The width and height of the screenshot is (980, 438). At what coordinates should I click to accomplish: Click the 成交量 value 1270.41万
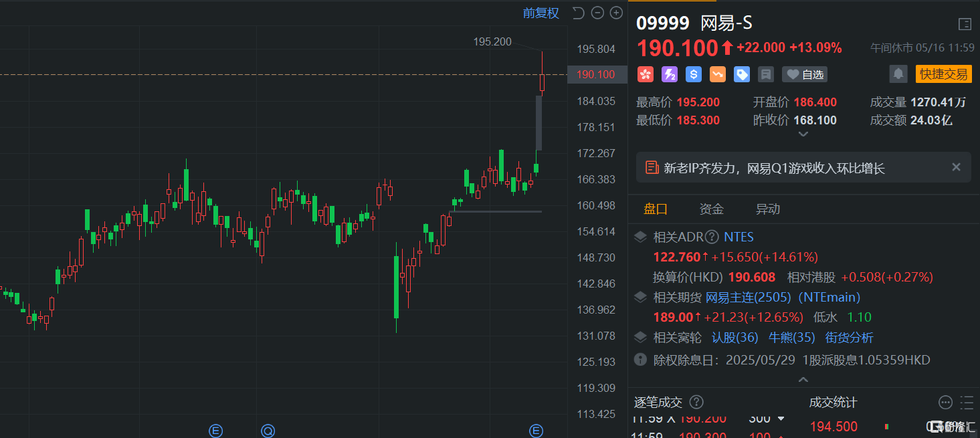coord(939,102)
